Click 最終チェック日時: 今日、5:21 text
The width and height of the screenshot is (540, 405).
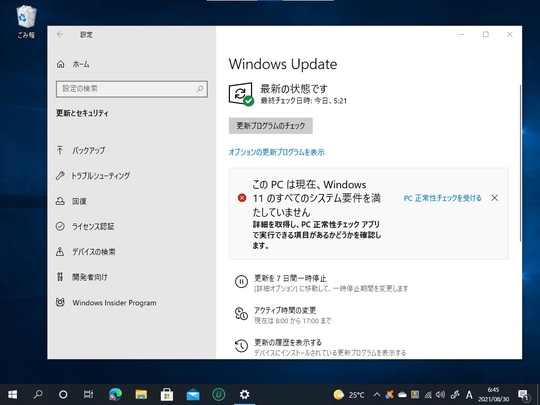click(x=303, y=101)
